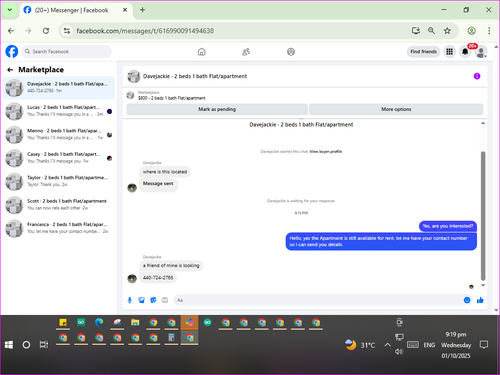
Task: Click Davejackie's avatar in chat header
Action: point(133,76)
